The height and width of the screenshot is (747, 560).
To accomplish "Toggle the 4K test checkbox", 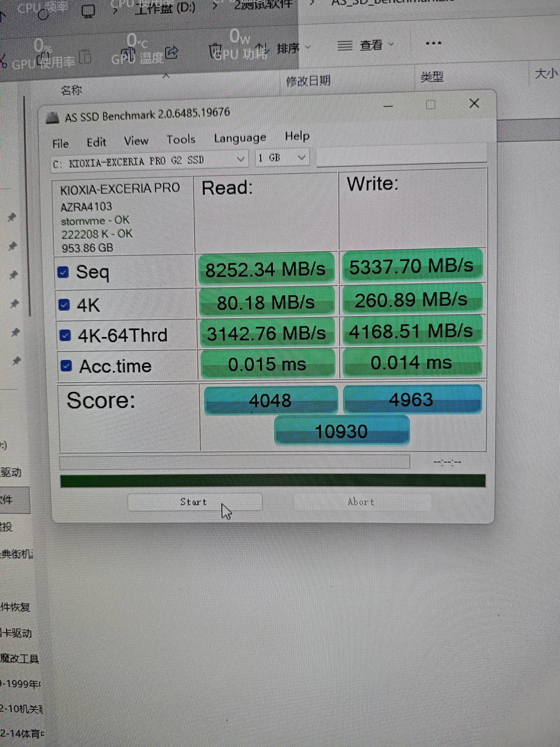I will point(64,305).
